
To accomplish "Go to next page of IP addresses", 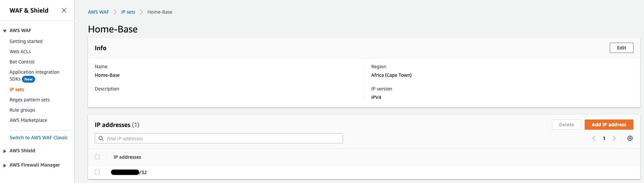I will click(614, 138).
